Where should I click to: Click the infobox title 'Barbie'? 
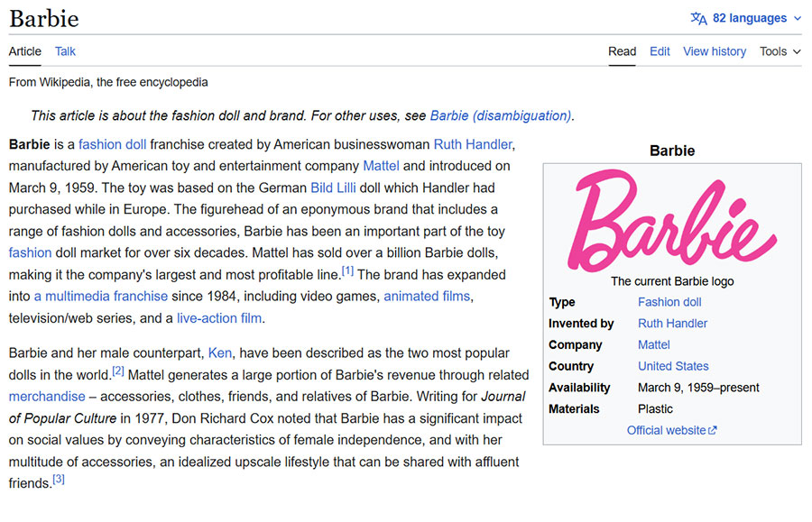(672, 151)
